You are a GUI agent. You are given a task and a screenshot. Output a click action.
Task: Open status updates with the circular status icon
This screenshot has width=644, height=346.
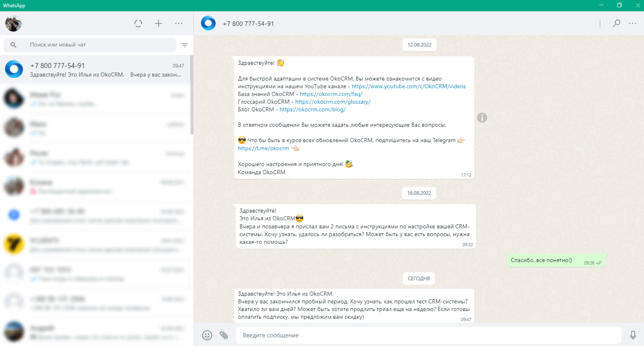pyautogui.click(x=138, y=23)
